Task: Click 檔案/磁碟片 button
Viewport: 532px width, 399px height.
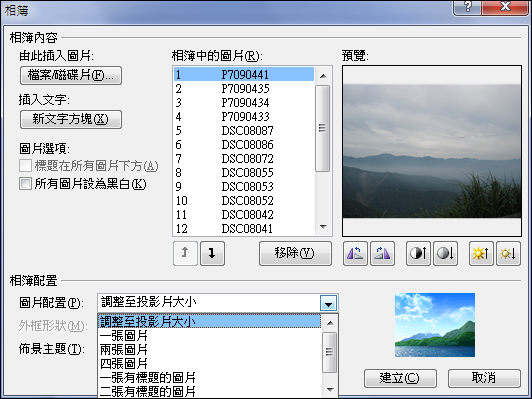Action: (x=71, y=75)
